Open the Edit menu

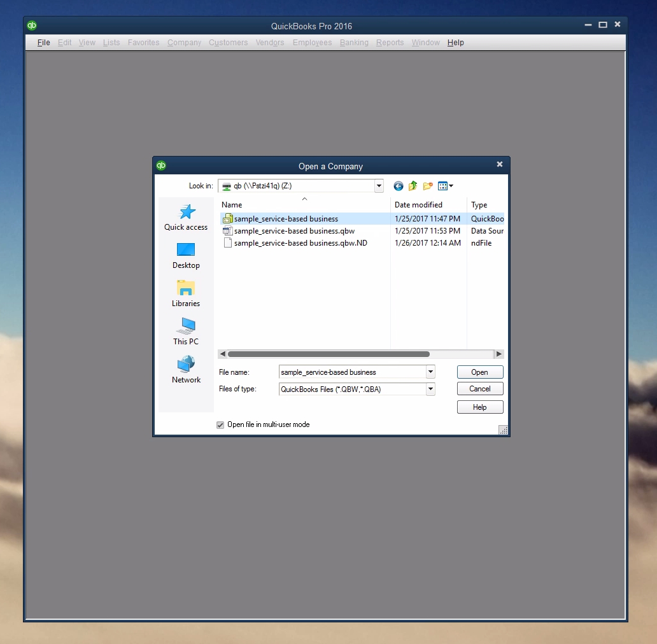click(64, 43)
